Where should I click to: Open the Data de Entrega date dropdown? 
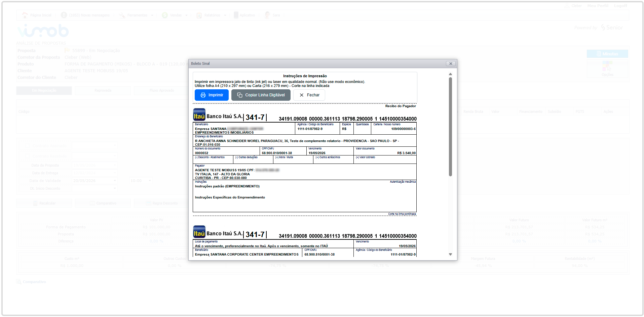click(115, 173)
